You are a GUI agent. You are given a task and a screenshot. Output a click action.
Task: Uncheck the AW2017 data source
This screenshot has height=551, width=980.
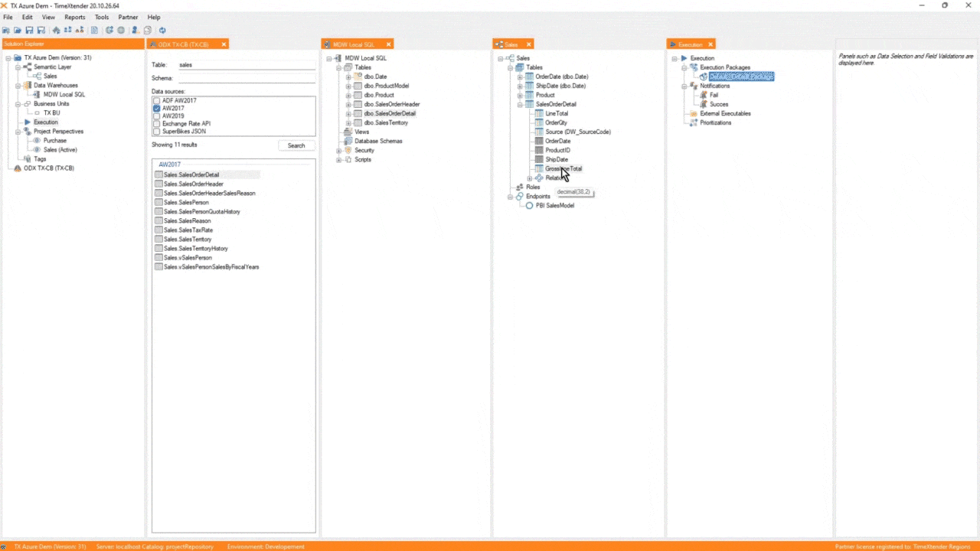click(x=157, y=108)
